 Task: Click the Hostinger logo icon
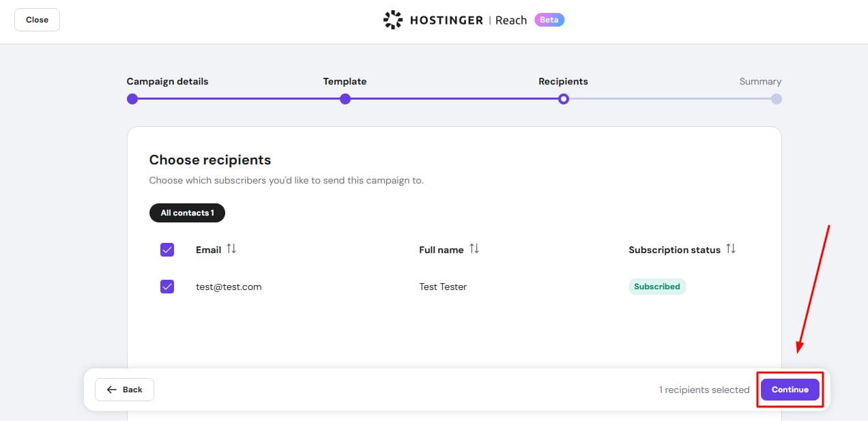pos(393,20)
